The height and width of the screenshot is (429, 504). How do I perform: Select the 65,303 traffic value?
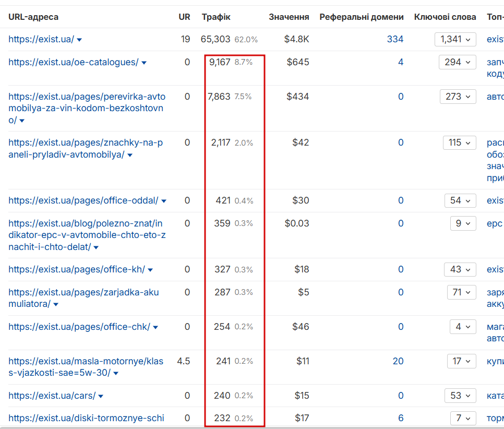point(215,39)
